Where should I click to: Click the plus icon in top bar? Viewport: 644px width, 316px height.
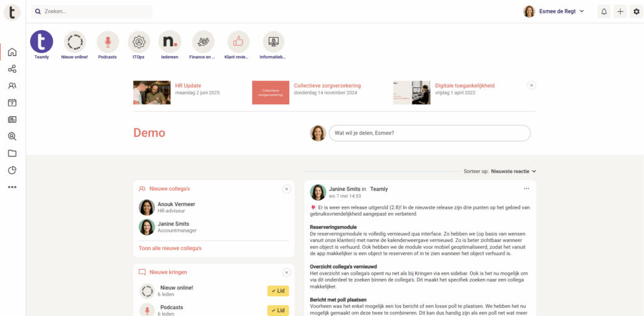pos(620,11)
